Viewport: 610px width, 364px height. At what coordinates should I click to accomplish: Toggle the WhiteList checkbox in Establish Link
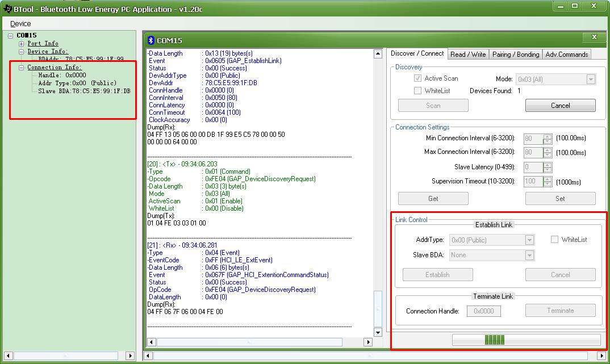pos(554,240)
